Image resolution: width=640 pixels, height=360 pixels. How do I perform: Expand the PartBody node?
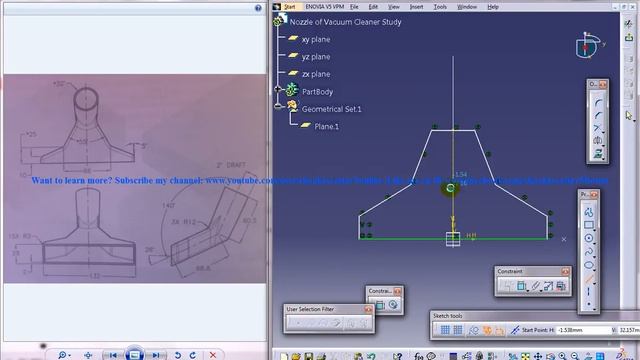pyautogui.click(x=278, y=89)
